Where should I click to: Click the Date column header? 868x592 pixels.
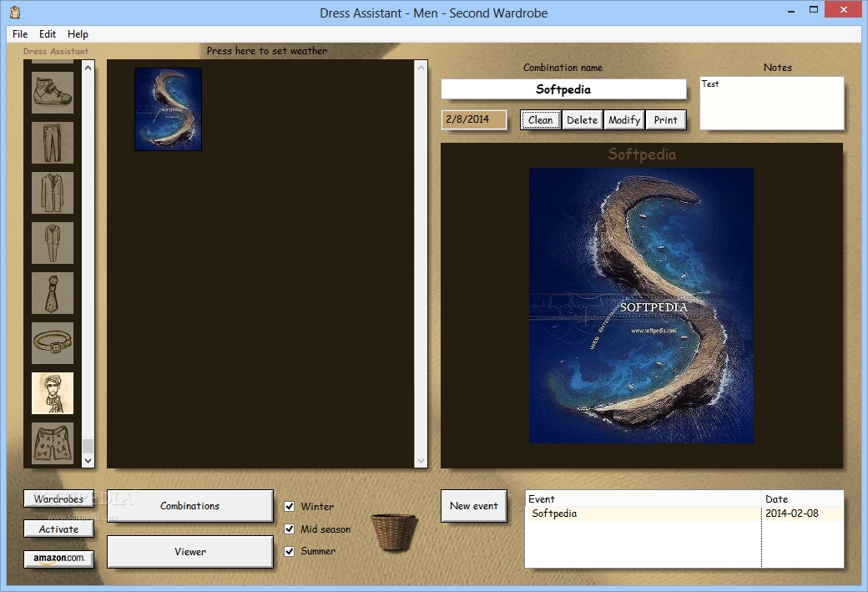[803, 499]
